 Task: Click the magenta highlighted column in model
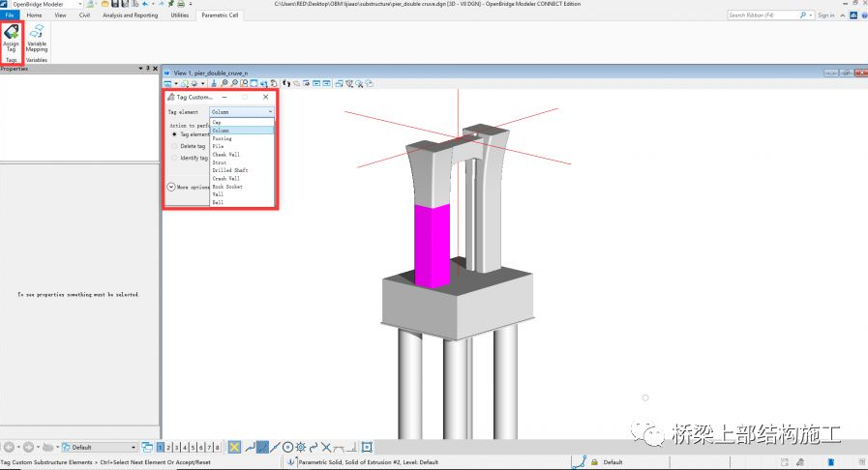point(432,245)
